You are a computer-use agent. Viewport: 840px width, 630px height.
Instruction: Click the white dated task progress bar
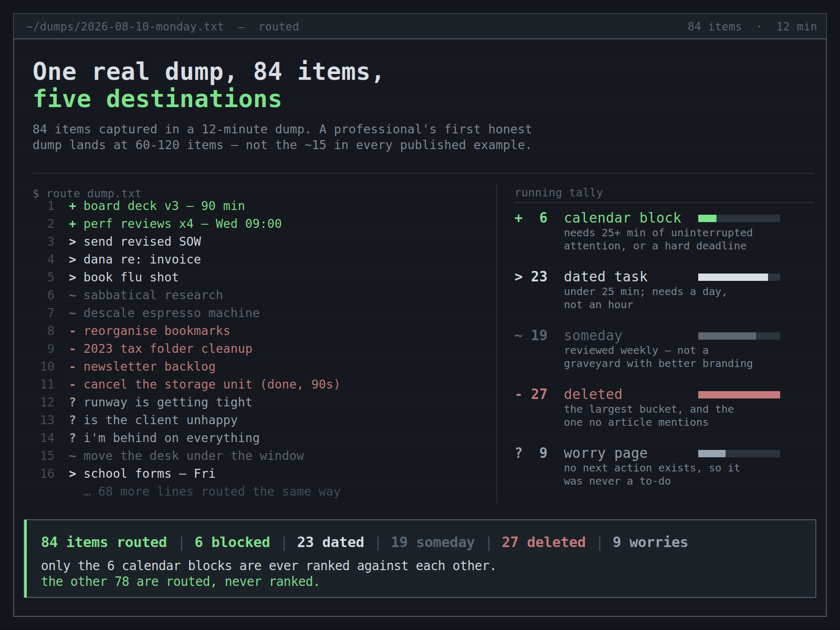[x=739, y=277]
